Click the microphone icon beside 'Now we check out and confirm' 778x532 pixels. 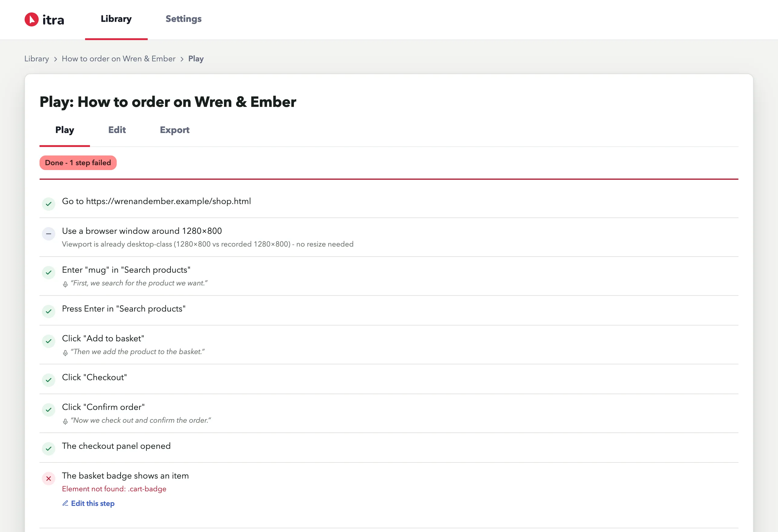point(65,421)
